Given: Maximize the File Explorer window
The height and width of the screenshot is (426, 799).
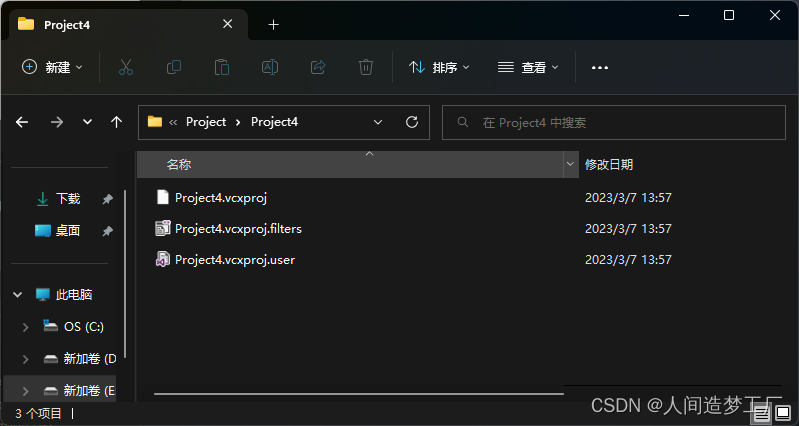Looking at the screenshot, I should (x=729, y=15).
